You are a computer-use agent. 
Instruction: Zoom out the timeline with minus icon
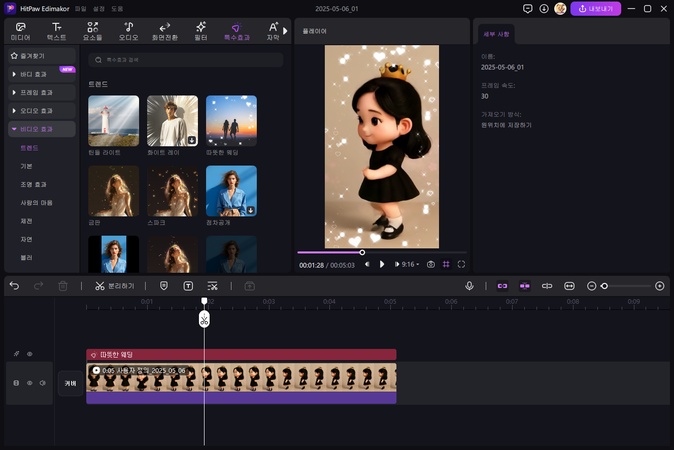pyautogui.click(x=591, y=286)
